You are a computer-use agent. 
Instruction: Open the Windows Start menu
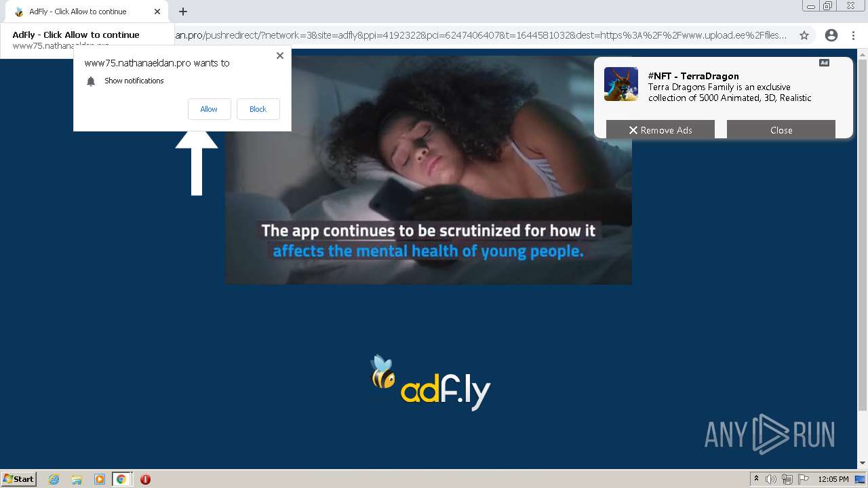pos(19,479)
